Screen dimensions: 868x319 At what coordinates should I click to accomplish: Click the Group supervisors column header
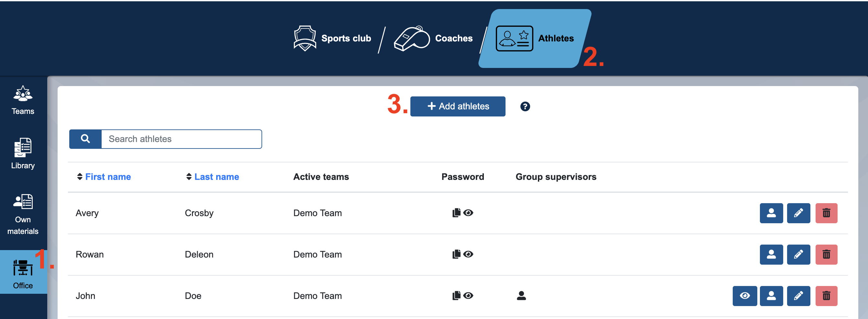[556, 177]
